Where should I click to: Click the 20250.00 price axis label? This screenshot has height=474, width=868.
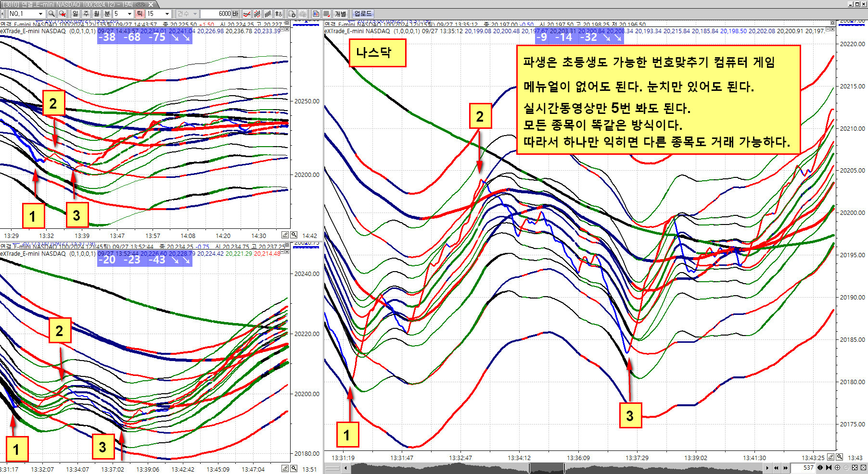pos(307,101)
